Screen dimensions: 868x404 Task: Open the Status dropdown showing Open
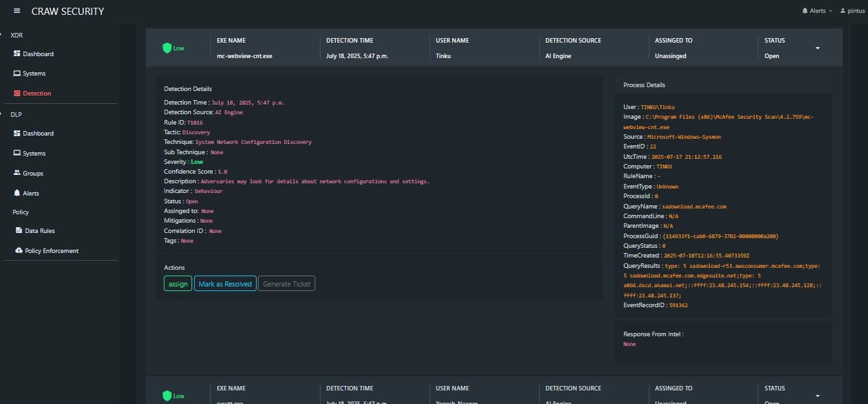[x=818, y=47]
